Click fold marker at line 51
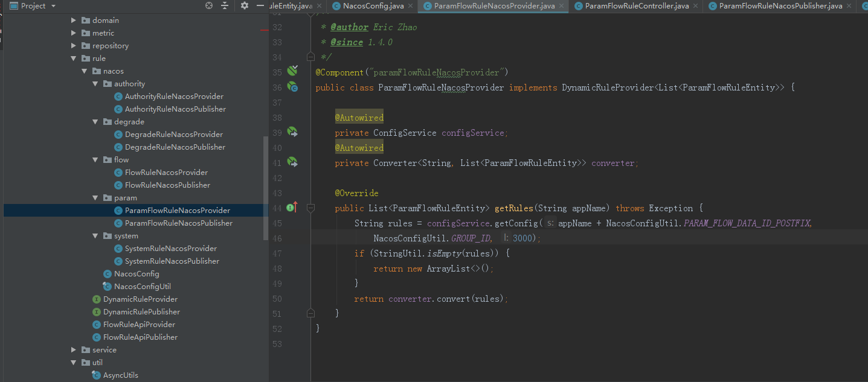 [310, 313]
